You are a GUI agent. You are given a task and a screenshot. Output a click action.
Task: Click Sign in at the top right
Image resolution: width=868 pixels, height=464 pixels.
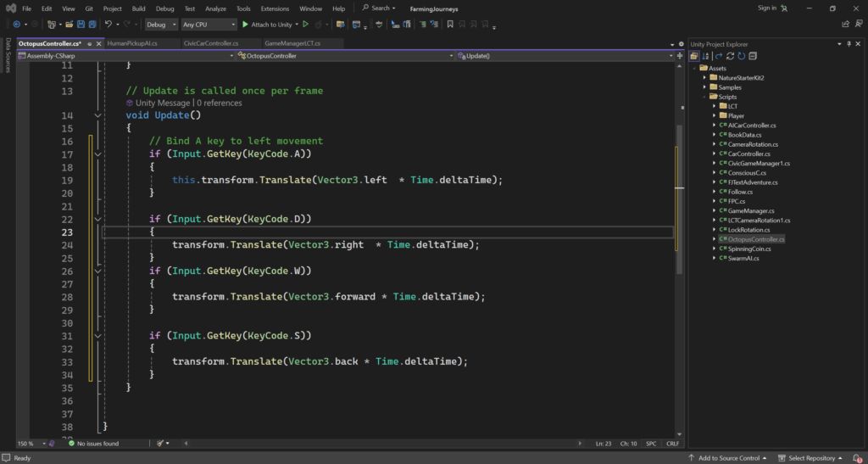pyautogui.click(x=767, y=8)
